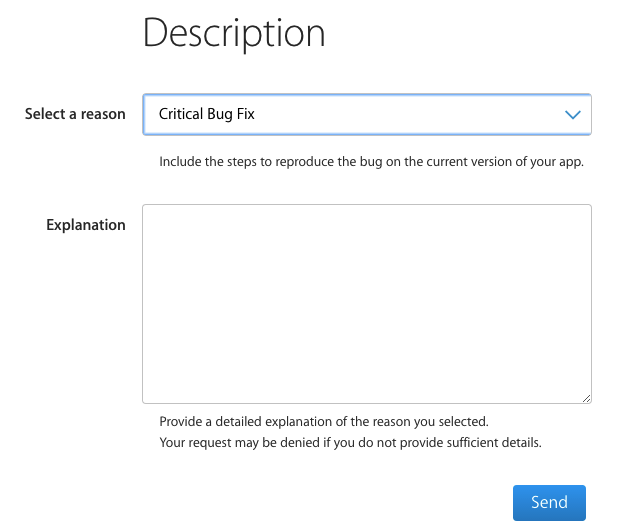Open the Select a reason dropdown
640x527 pixels.
click(x=367, y=114)
